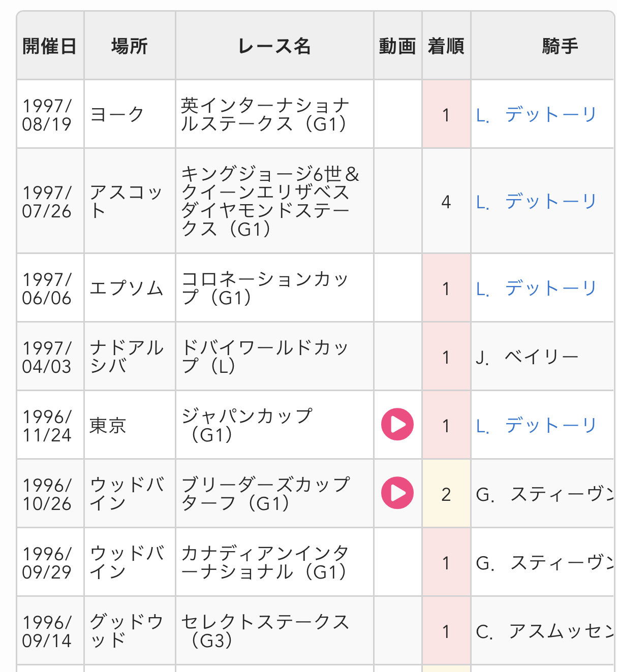
Task: Open L. デットーリ link in キングジョージ6世 row
Action: pos(536,202)
